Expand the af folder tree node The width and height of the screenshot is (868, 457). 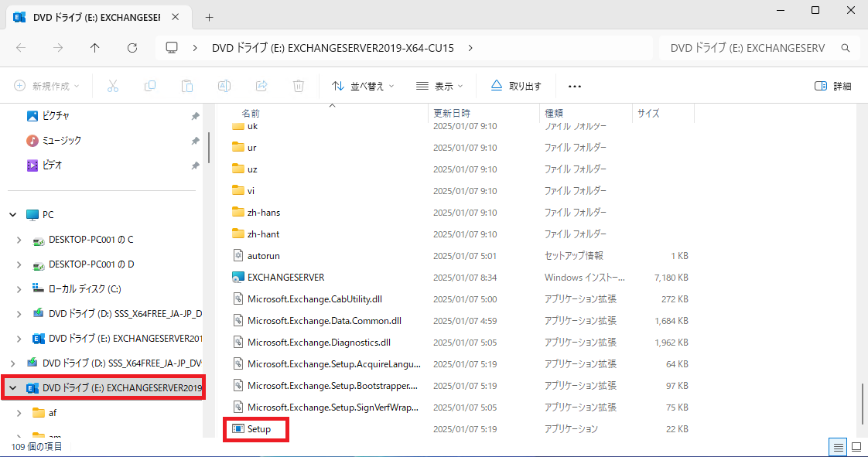[x=19, y=413]
